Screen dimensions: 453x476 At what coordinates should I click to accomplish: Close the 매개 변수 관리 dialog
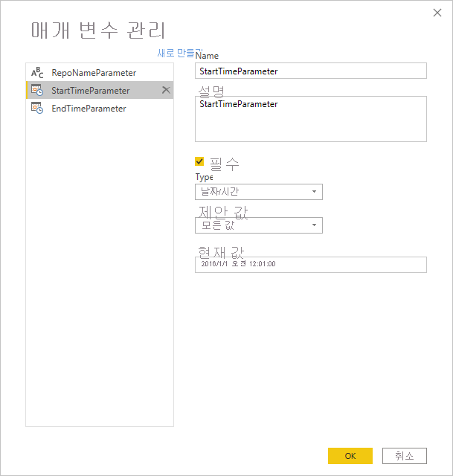(437, 13)
